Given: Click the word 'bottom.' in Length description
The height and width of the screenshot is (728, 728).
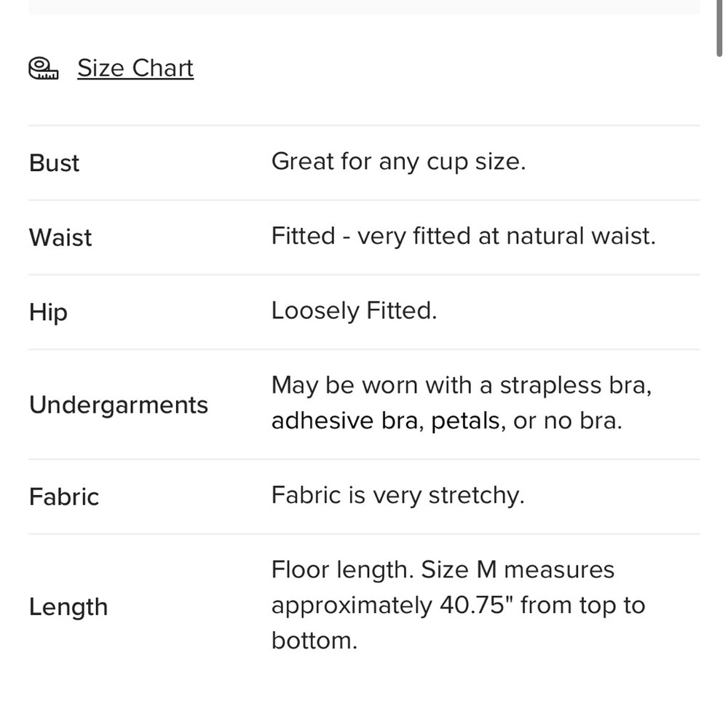Looking at the screenshot, I should click(314, 641).
